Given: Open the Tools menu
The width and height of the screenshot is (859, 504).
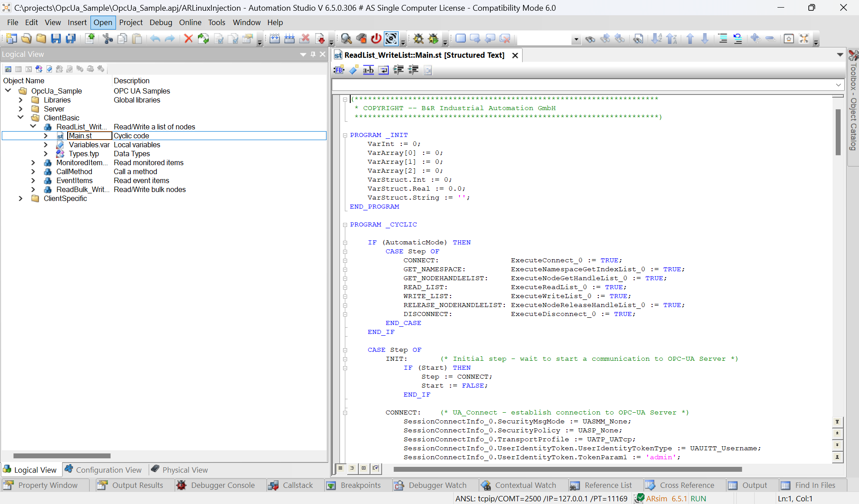Looking at the screenshot, I should point(217,22).
